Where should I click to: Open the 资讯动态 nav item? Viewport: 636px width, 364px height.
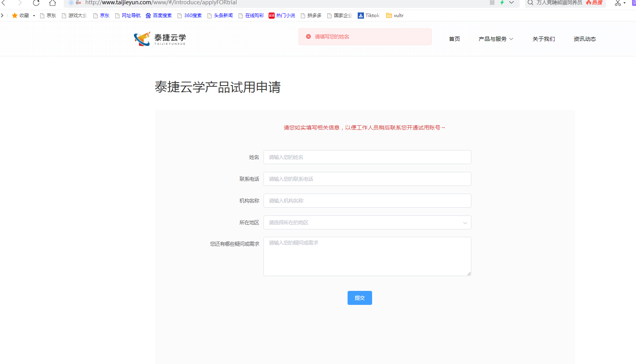585,39
